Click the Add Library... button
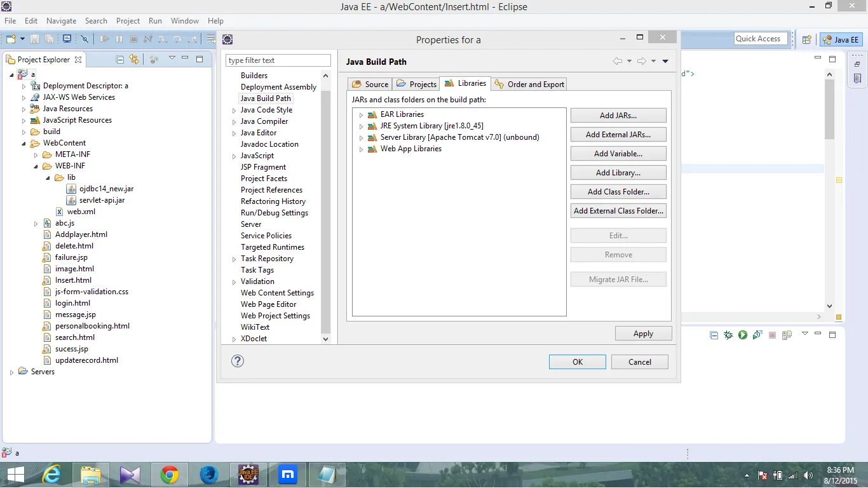The height and width of the screenshot is (488, 868). point(618,173)
